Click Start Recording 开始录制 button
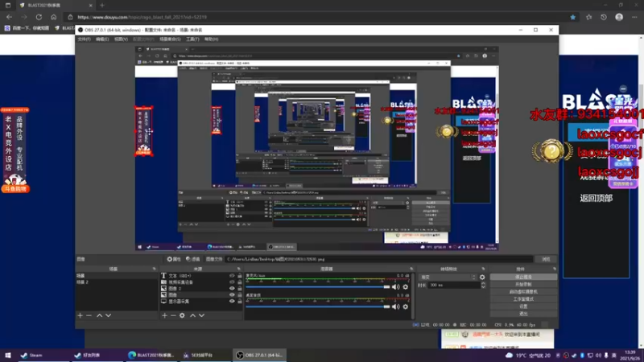Viewport: 644px width, 362px height. tap(523, 285)
